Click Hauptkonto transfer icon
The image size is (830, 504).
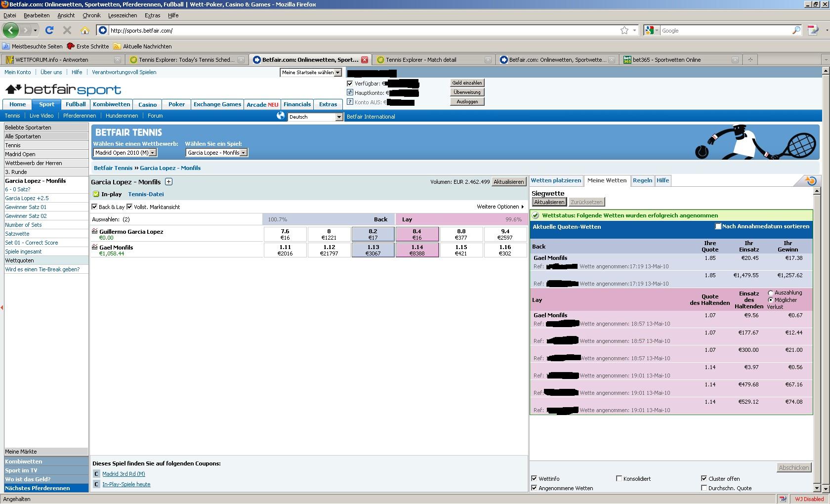coord(350,92)
